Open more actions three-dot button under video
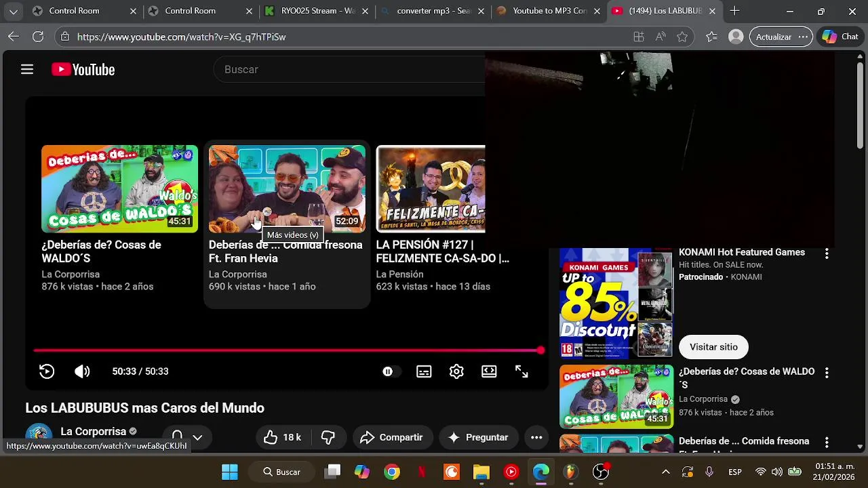The height and width of the screenshot is (488, 868). pos(536,437)
